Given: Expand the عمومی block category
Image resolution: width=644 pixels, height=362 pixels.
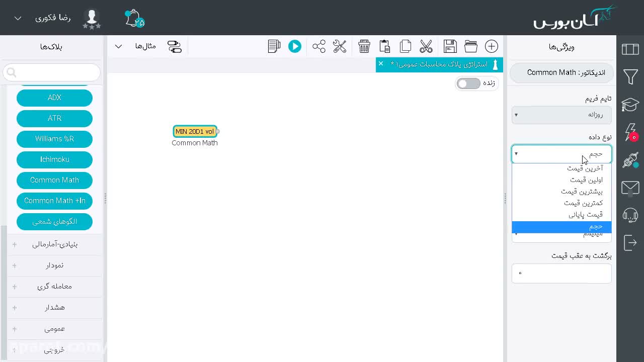Looking at the screenshot, I should [x=54, y=329].
